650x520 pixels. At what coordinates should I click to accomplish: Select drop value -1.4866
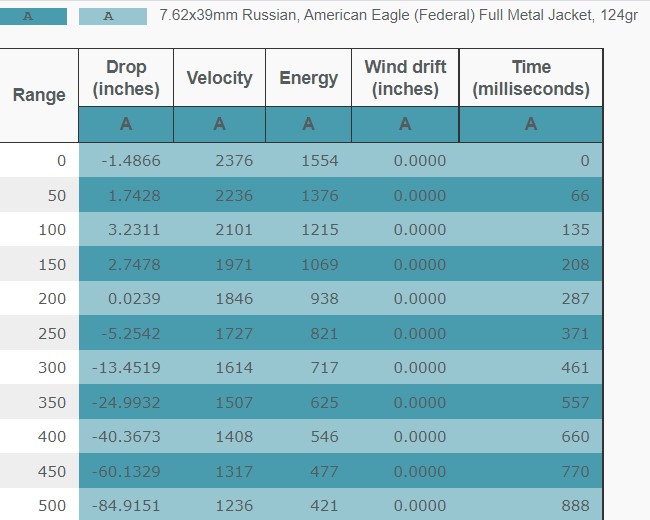pos(131,161)
